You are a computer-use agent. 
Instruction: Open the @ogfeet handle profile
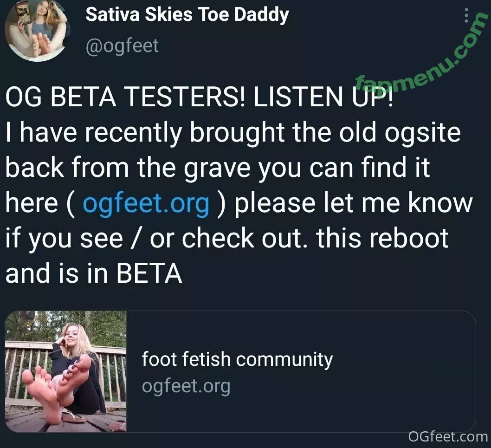pos(122,46)
